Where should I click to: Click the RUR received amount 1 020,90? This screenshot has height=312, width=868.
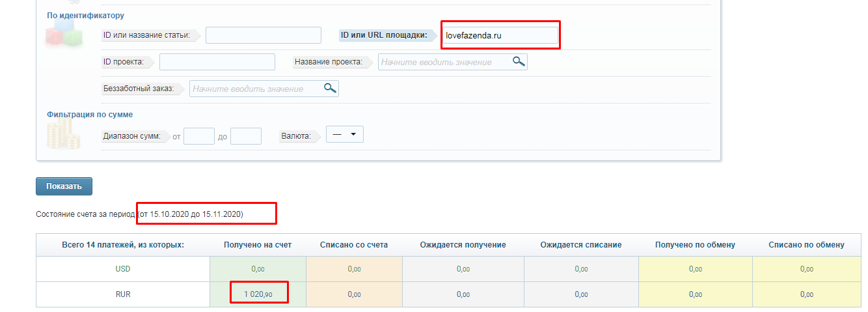pyautogui.click(x=258, y=294)
